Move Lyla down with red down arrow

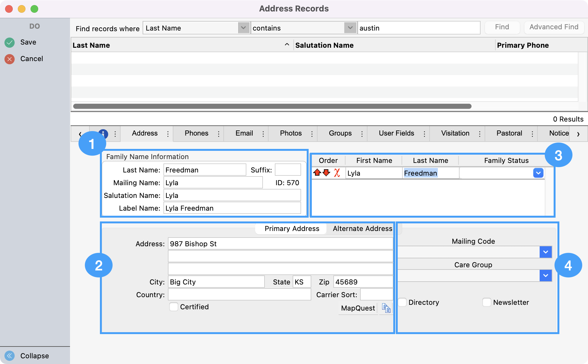(x=326, y=173)
